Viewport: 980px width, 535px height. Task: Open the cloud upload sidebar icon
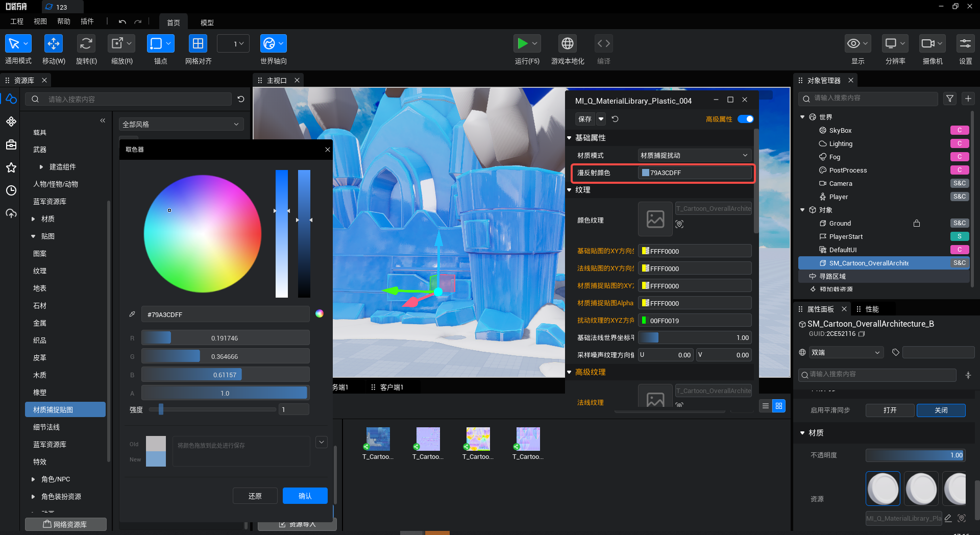11,213
